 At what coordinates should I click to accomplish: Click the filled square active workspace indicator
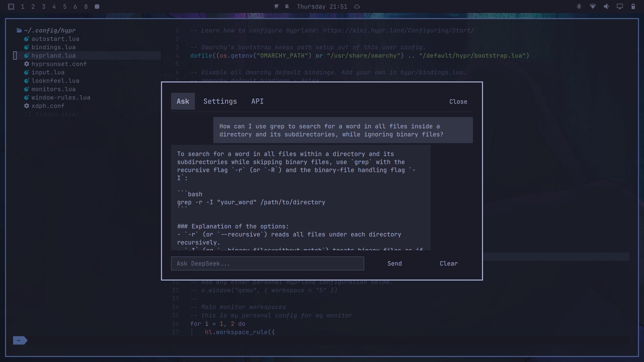97,6
